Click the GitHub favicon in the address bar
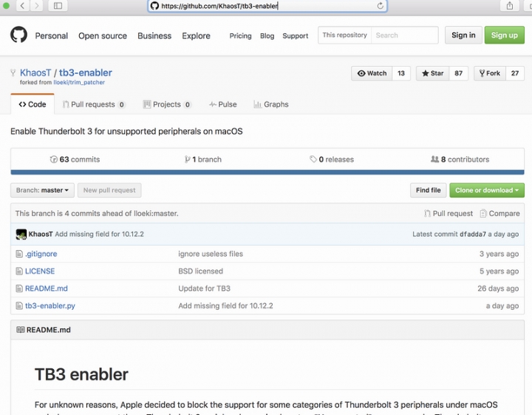Screen dimensions: 532x415 154,6
